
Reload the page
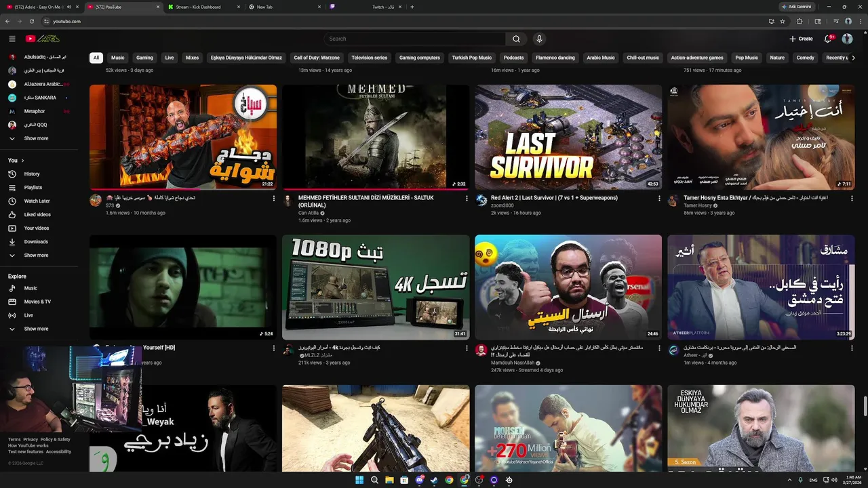pyautogui.click(x=32, y=21)
